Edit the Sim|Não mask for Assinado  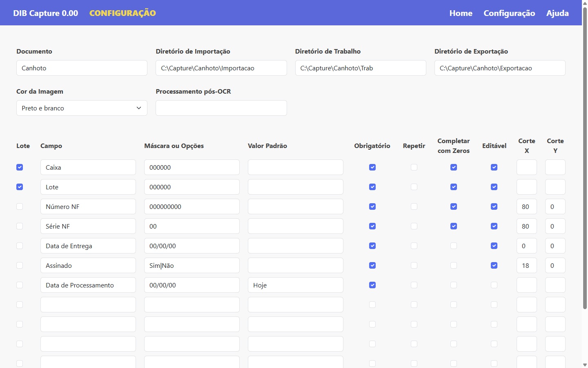pos(192,265)
